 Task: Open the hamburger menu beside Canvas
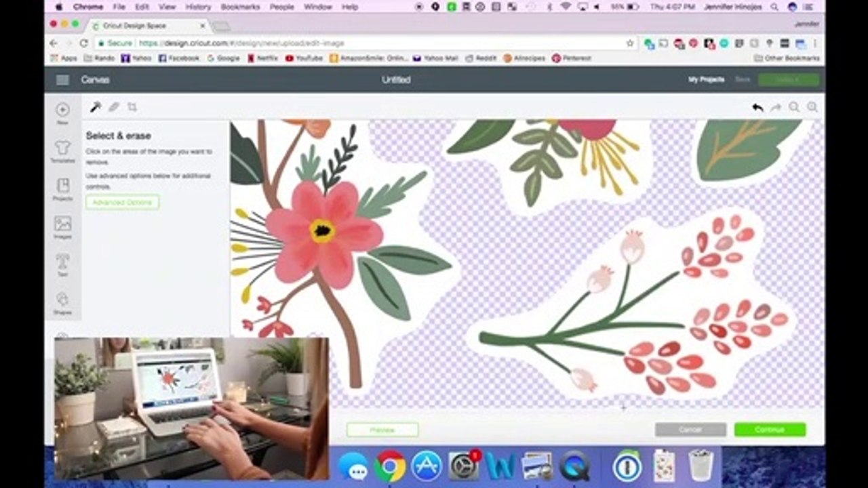pyautogui.click(x=62, y=80)
